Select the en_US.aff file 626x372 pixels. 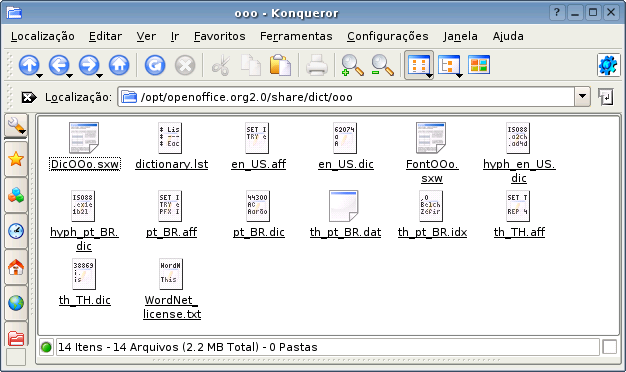pyautogui.click(x=258, y=146)
